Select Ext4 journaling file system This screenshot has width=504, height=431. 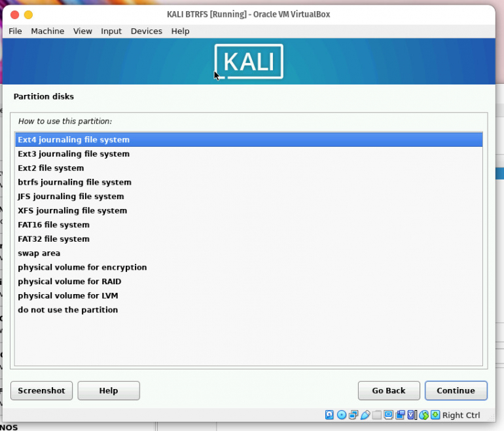tap(249, 140)
